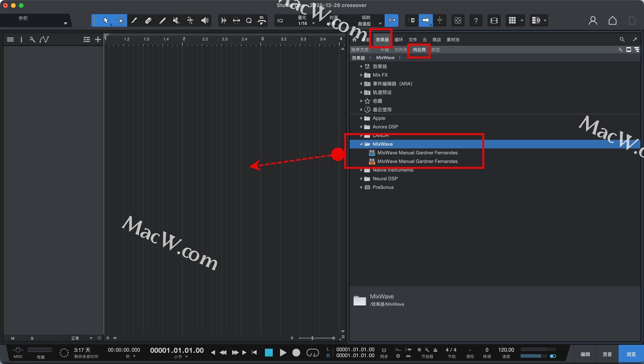Select the Mute tool icon
The width and height of the screenshot is (644, 364).
click(x=176, y=20)
